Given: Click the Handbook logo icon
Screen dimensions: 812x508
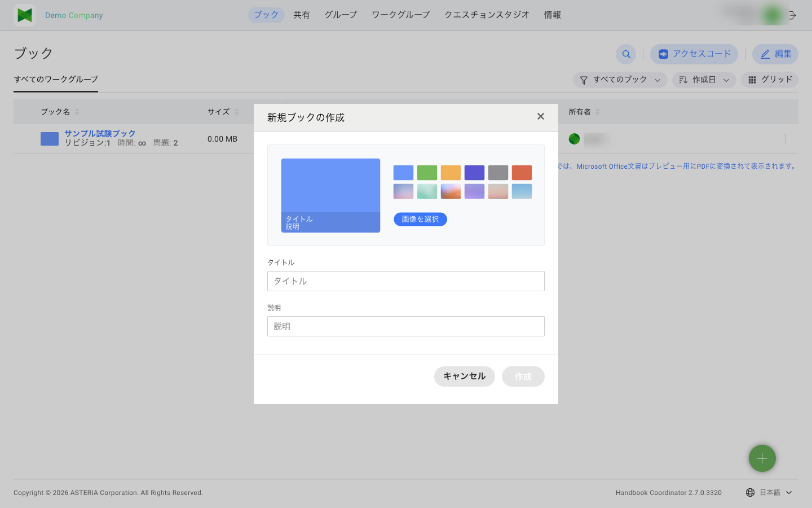Looking at the screenshot, I should pos(25,15).
